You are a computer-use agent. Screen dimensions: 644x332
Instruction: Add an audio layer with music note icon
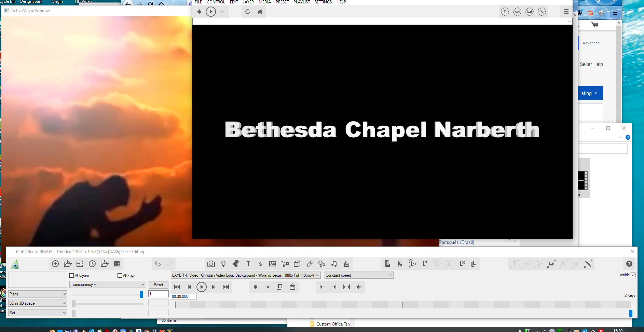point(334,264)
